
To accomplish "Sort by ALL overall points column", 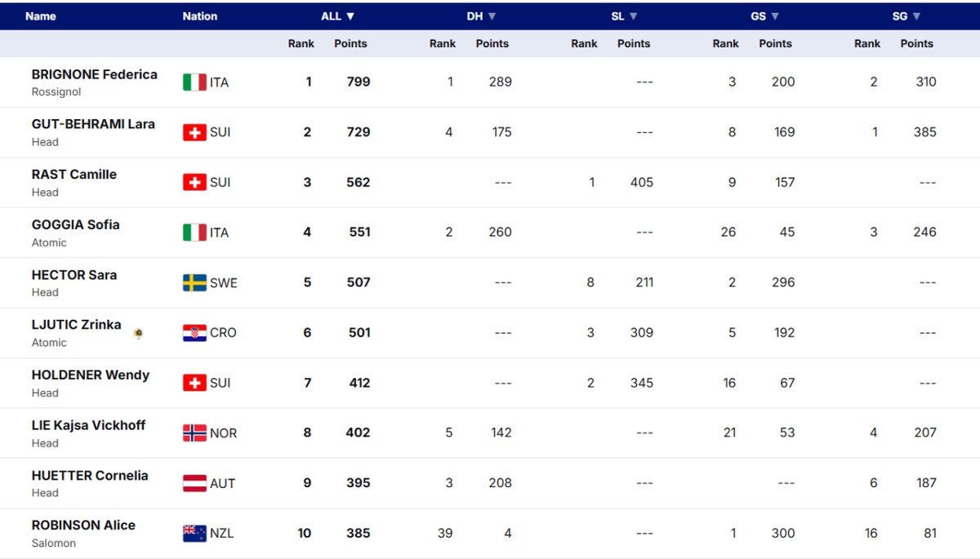I will click(x=338, y=16).
